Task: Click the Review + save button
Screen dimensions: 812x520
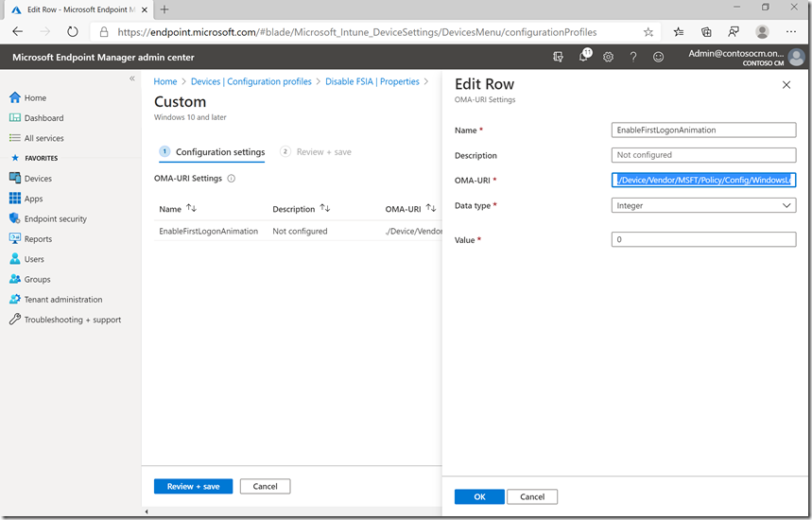Action: [193, 487]
